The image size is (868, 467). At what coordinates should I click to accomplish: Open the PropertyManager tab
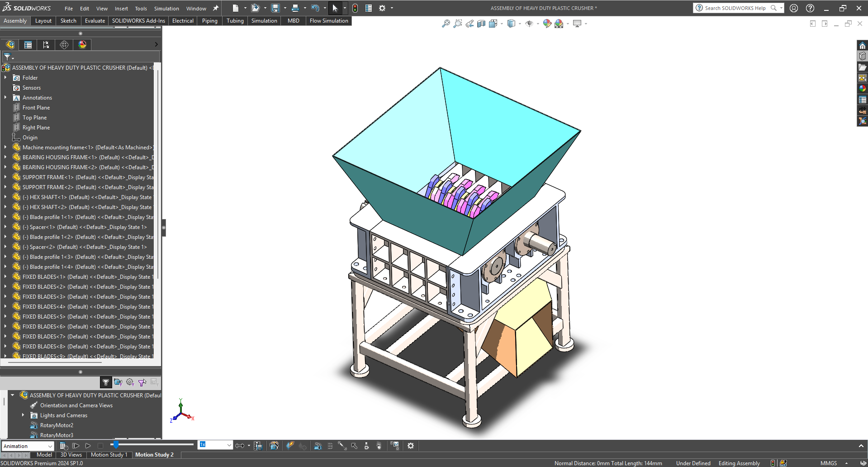[28, 44]
